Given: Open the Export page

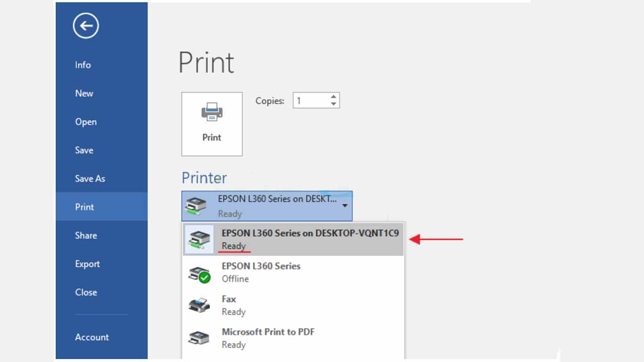Looking at the screenshot, I should pyautogui.click(x=87, y=264).
